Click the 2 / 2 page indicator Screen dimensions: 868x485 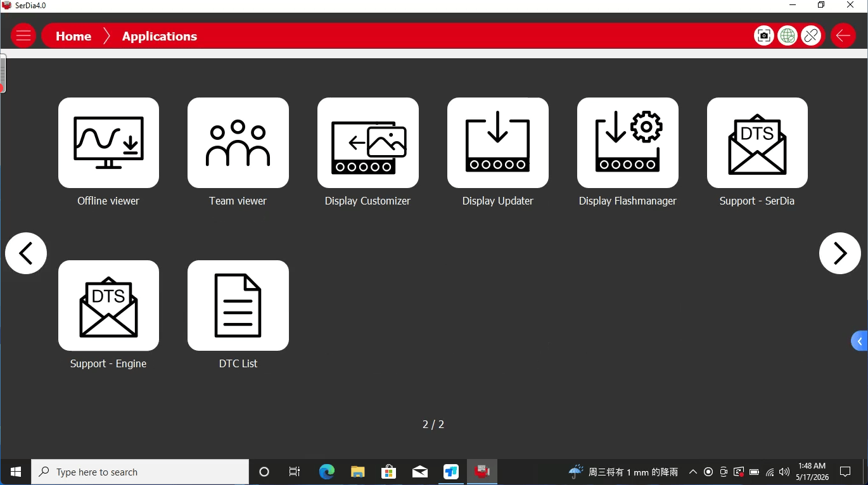433,424
